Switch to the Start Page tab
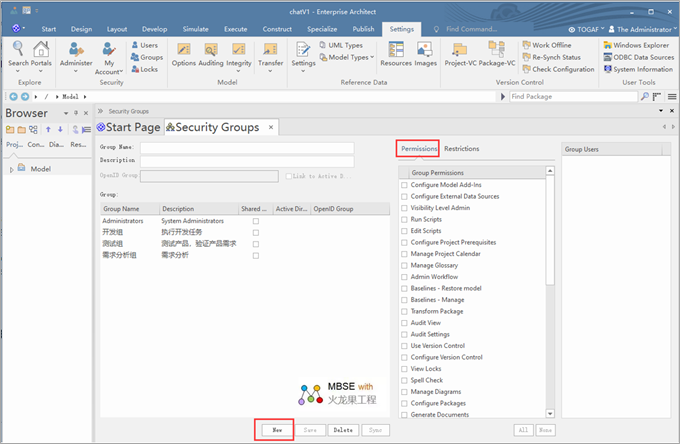The height and width of the screenshot is (444, 680). point(129,127)
